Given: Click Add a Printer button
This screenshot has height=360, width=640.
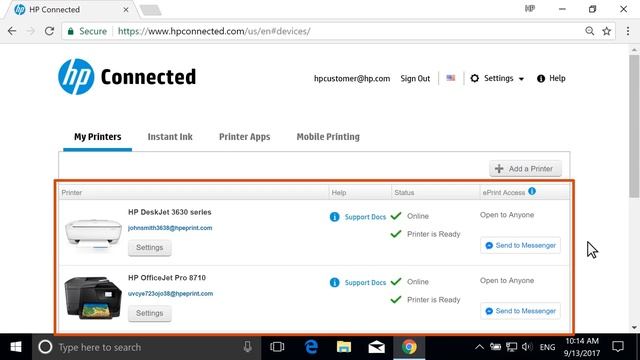Looking at the screenshot, I should point(525,169).
